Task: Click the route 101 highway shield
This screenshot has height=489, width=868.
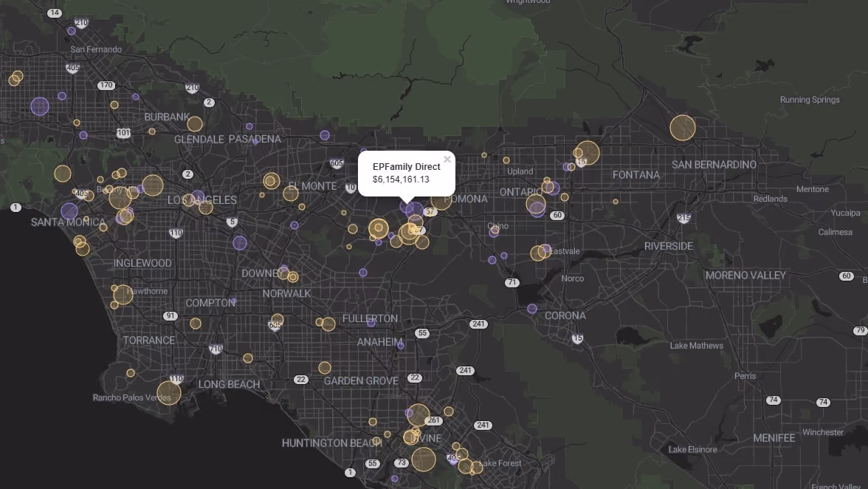Action: pos(123,133)
